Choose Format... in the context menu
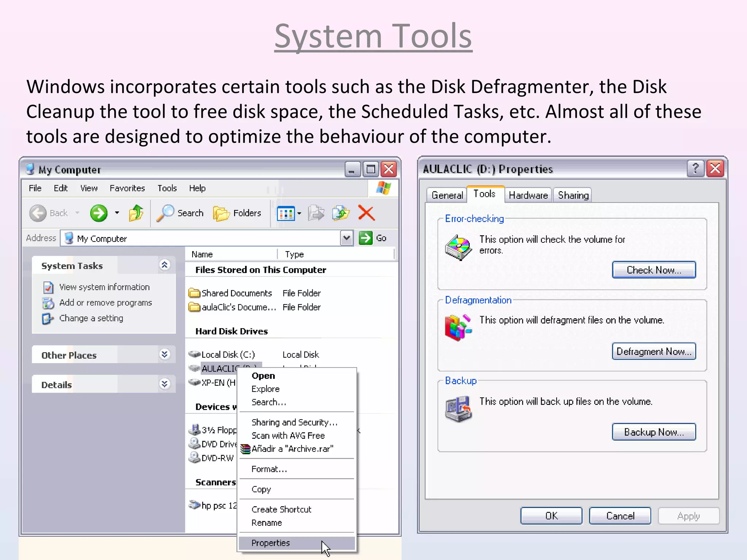This screenshot has width=747, height=560. (x=297, y=469)
